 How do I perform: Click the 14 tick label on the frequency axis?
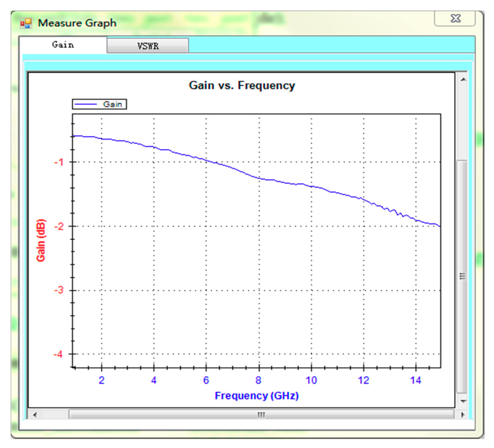click(416, 380)
